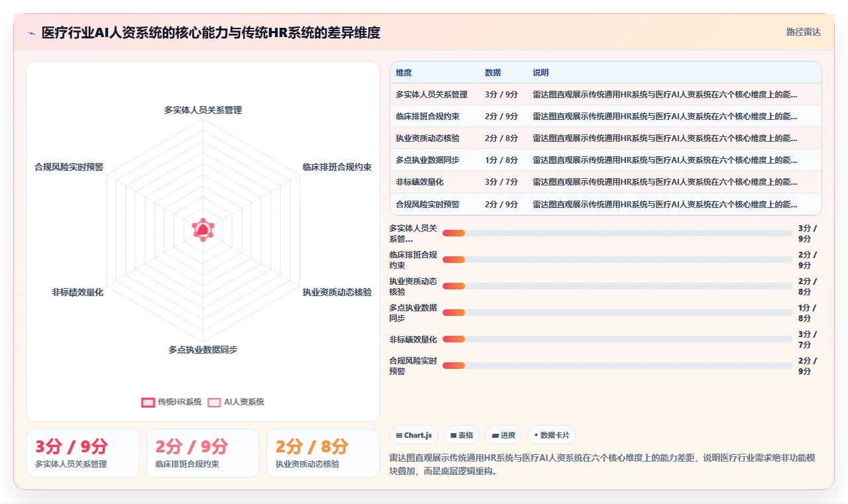Click the 非标绩效量化 progress bar
This screenshot has width=848, height=504.
tap(617, 339)
